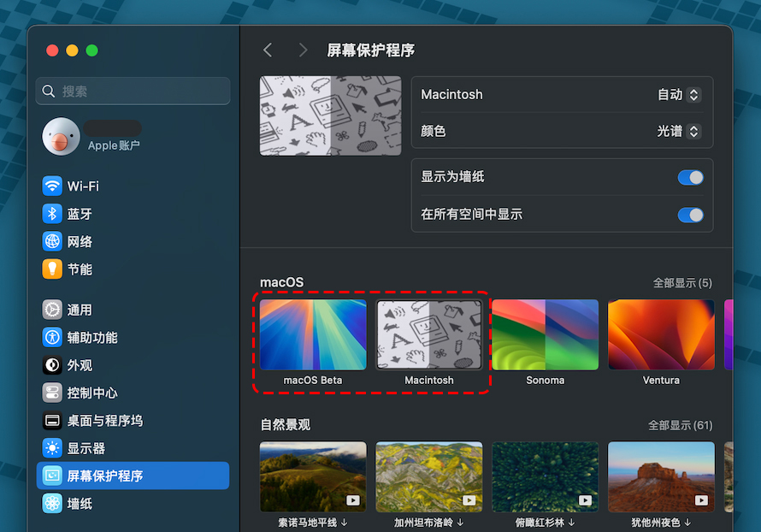Choose the Ventura screensaver thumbnail
This screenshot has height=532, width=761.
(x=661, y=334)
